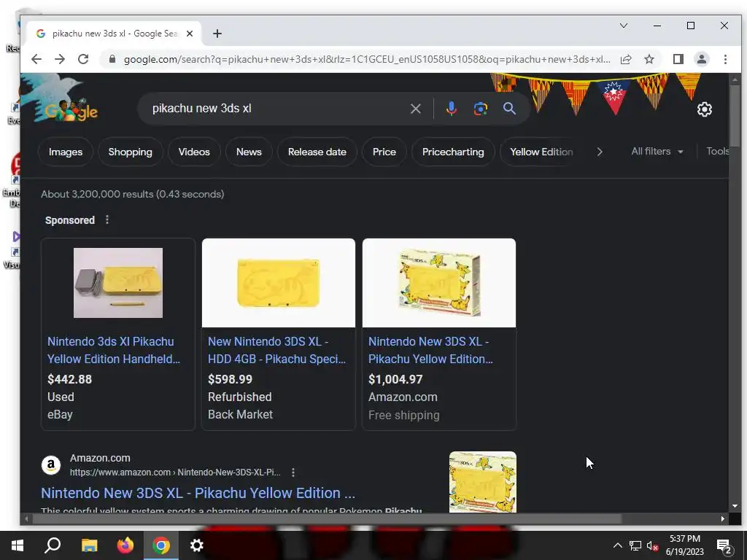Viewport: 747px width, 560px height.
Task: Go forward with the browser forward arrow
Action: click(x=60, y=59)
